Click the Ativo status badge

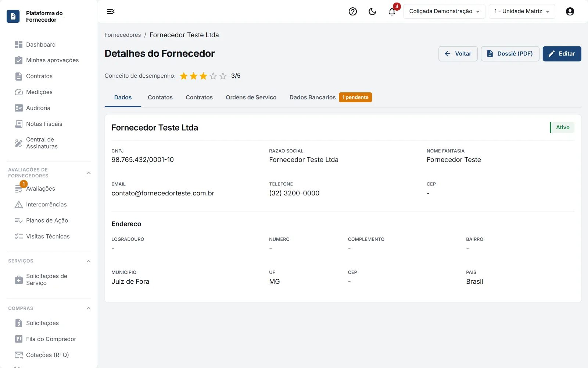coord(562,127)
